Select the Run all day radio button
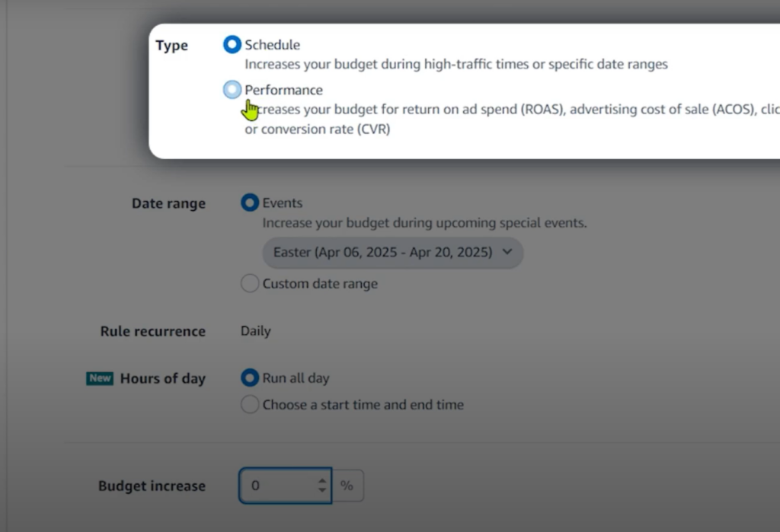The image size is (780, 532). point(249,377)
